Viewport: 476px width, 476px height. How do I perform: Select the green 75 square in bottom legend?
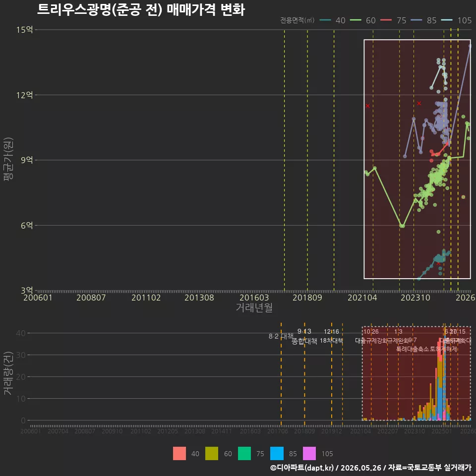[244, 454]
